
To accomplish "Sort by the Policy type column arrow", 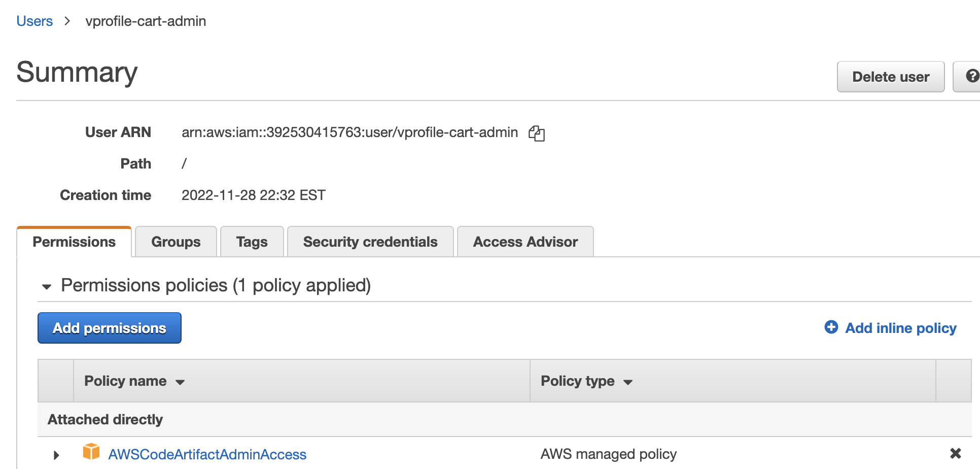I will (628, 382).
